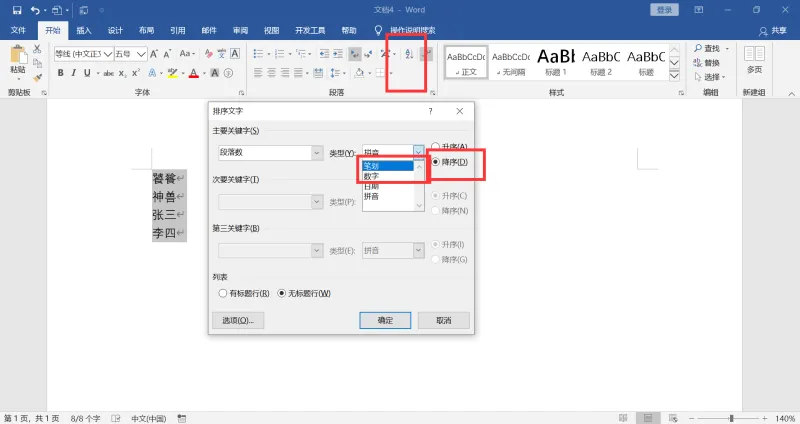Click the 确定 (OK) button

point(385,320)
